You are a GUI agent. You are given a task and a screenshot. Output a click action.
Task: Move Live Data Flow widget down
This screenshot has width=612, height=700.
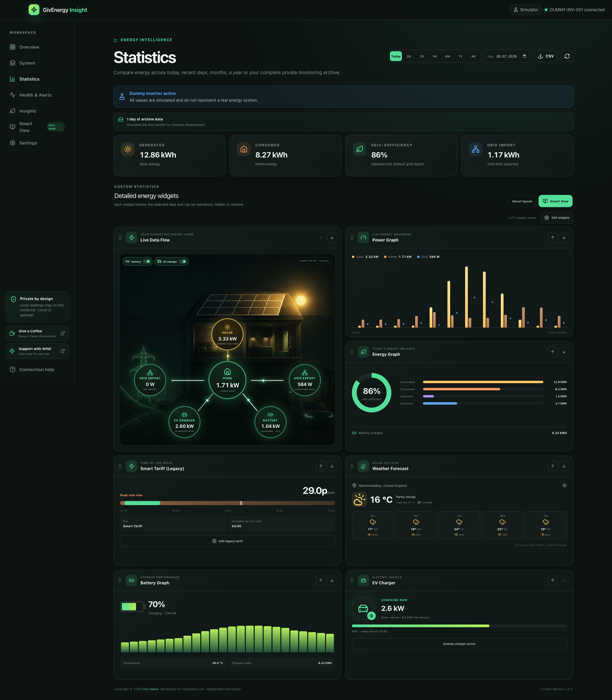(331, 237)
